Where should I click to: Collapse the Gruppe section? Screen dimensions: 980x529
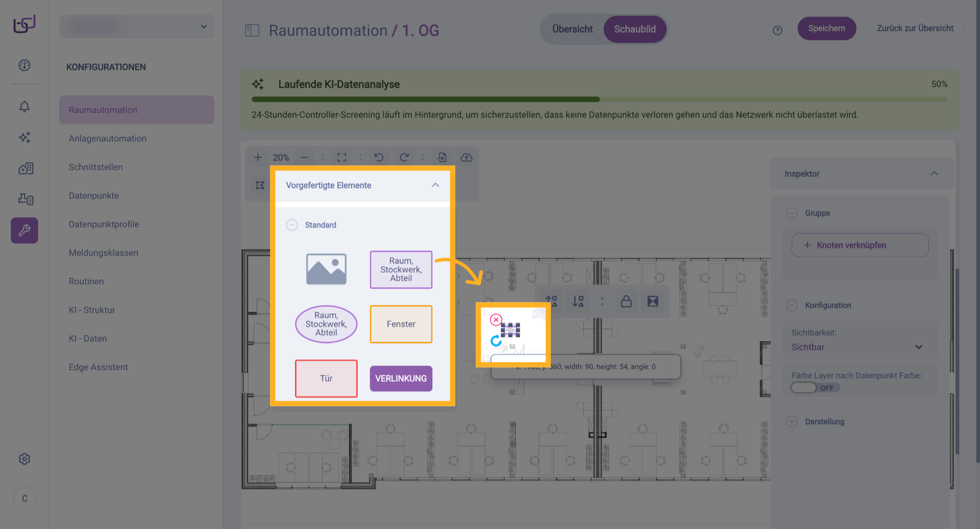point(792,213)
